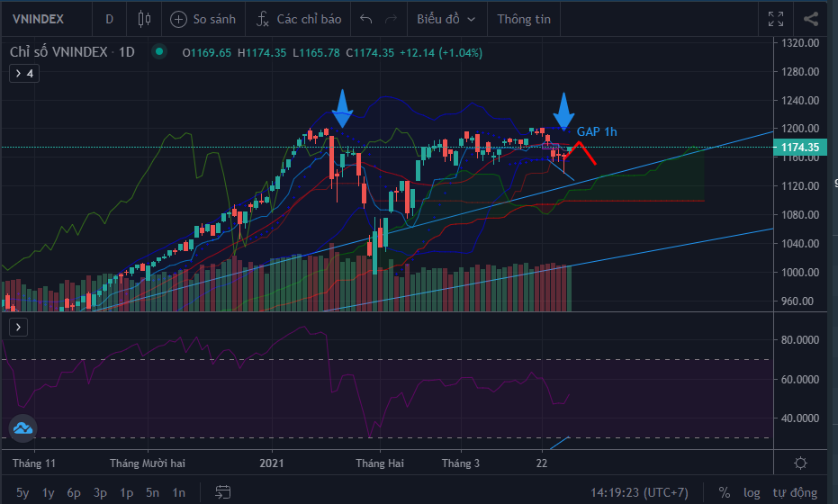The height and width of the screenshot is (504, 838).
Task: Click the 1200.00 price axis label
Action: point(800,129)
